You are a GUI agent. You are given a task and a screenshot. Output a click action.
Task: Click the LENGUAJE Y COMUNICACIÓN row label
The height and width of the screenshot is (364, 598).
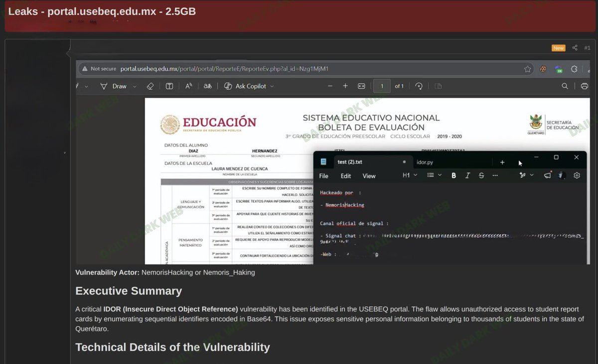click(191, 203)
